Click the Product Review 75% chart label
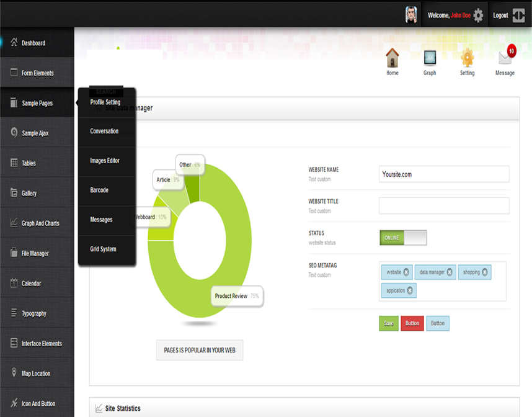The height and width of the screenshot is (417, 532). pyautogui.click(x=237, y=296)
